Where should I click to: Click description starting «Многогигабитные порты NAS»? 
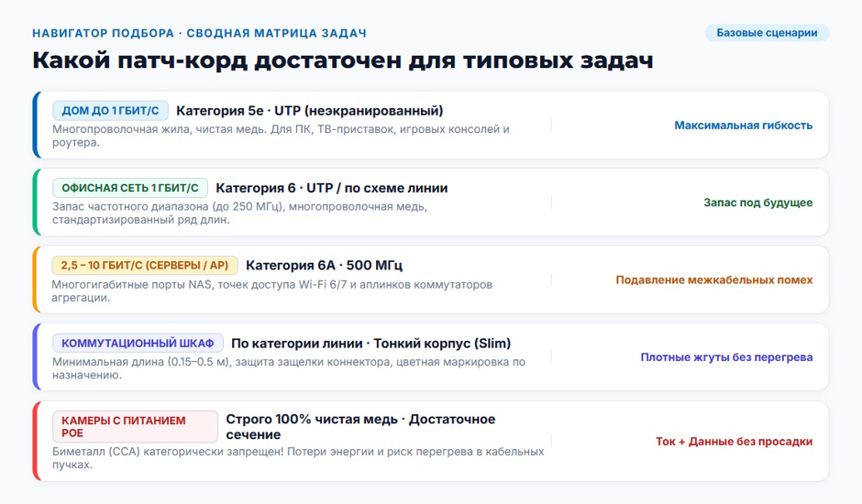tap(272, 291)
